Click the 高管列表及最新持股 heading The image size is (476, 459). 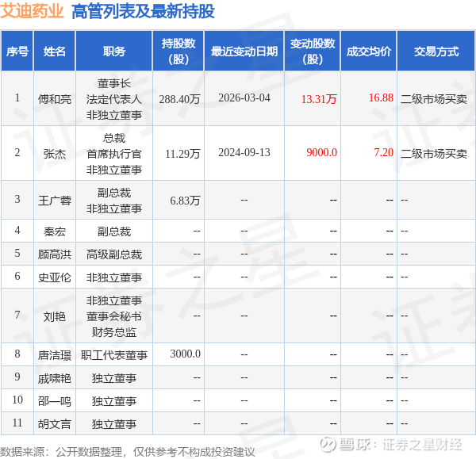pyautogui.click(x=143, y=12)
